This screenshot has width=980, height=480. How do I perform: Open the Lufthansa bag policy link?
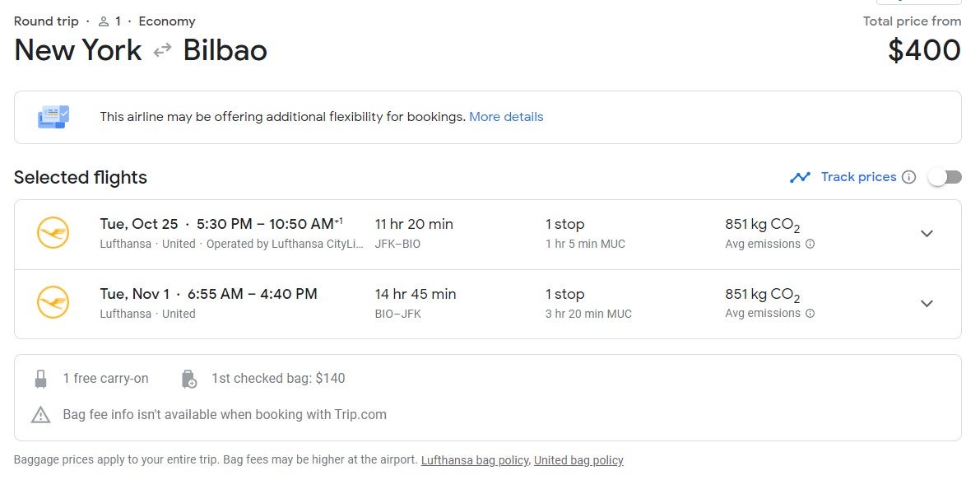coord(475,460)
